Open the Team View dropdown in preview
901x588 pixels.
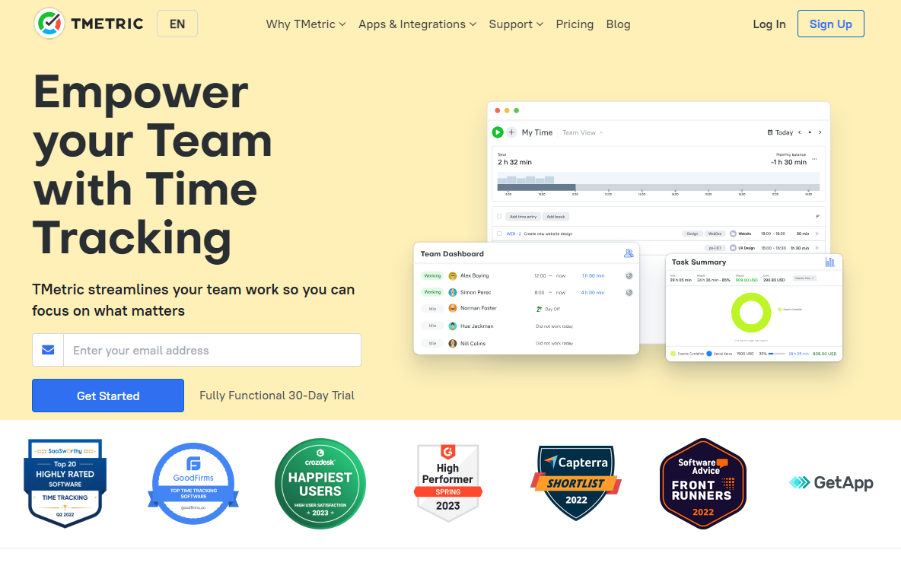point(583,132)
